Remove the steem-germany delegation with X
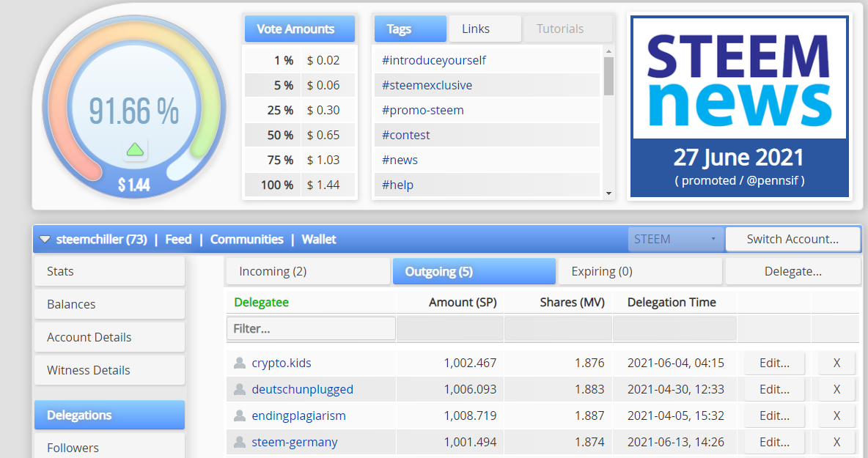868x458 pixels. pos(836,442)
